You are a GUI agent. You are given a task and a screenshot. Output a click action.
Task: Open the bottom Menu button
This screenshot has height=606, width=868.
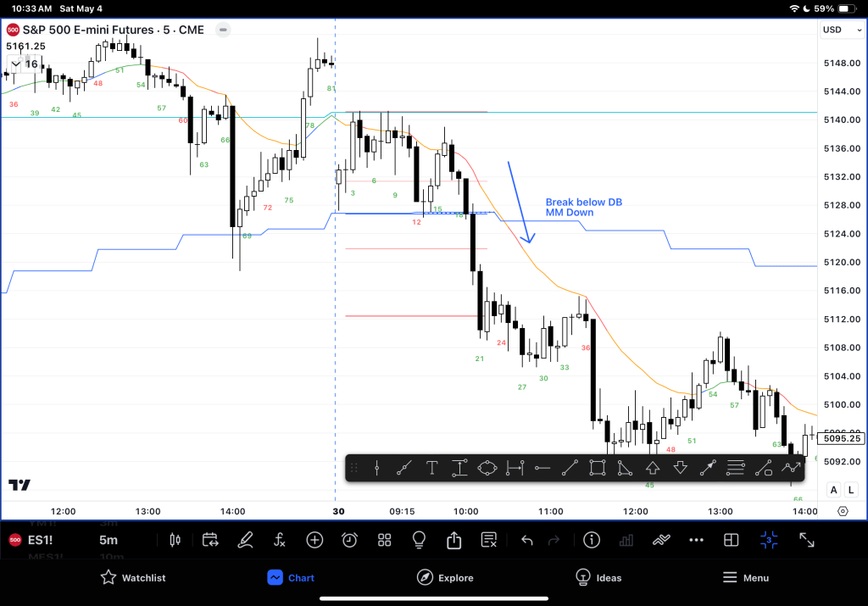coord(745,578)
